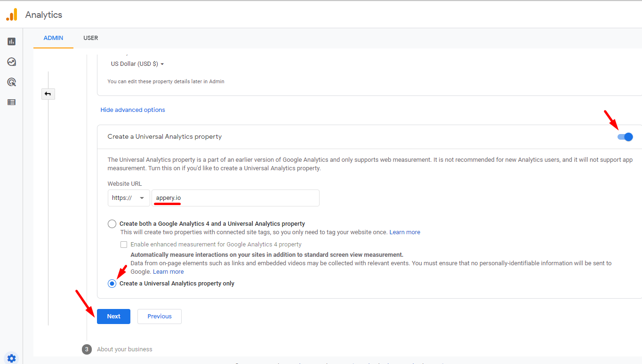Click the 'You can edit these property details' note
The height and width of the screenshot is (364, 642).
[x=166, y=81]
